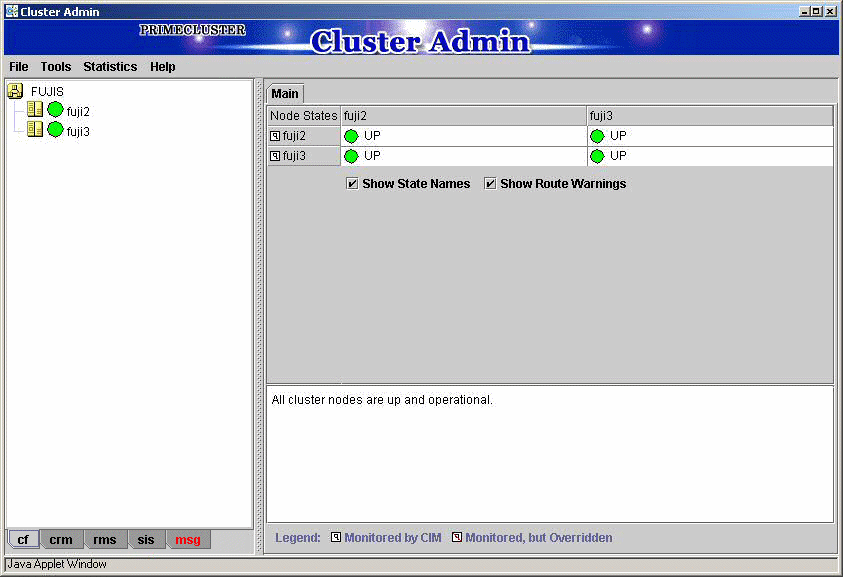Image resolution: width=843 pixels, height=577 pixels.
Task: Click the fuji2 node server icon in tree
Action: (35, 109)
